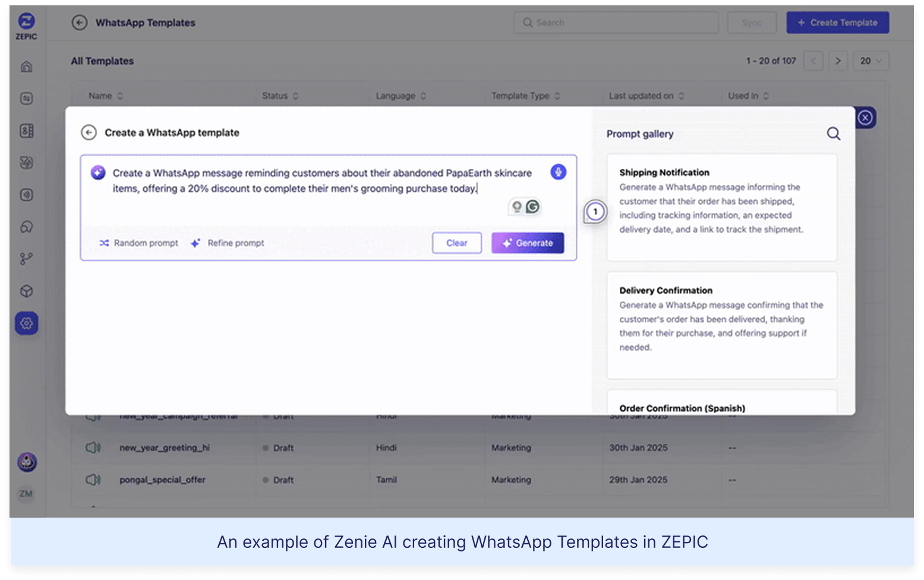Open the 20 per page dropdown
Screen dimensions: 924x580
(871, 61)
